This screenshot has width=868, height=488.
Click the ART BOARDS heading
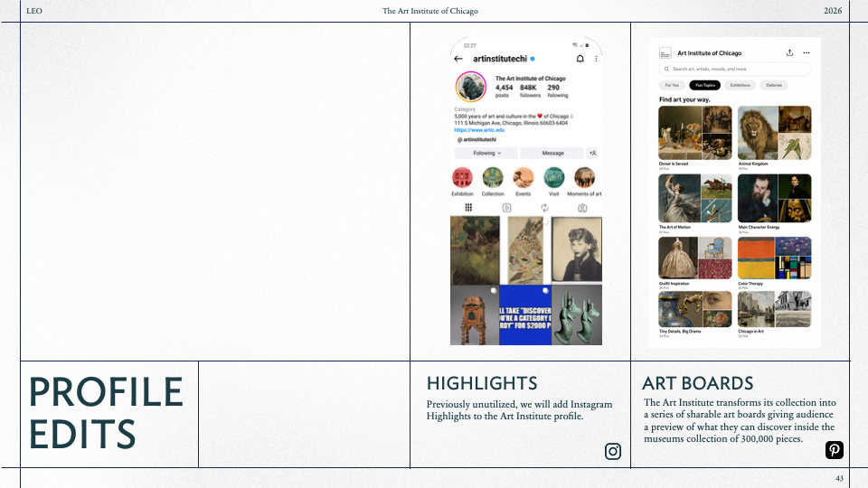(697, 383)
